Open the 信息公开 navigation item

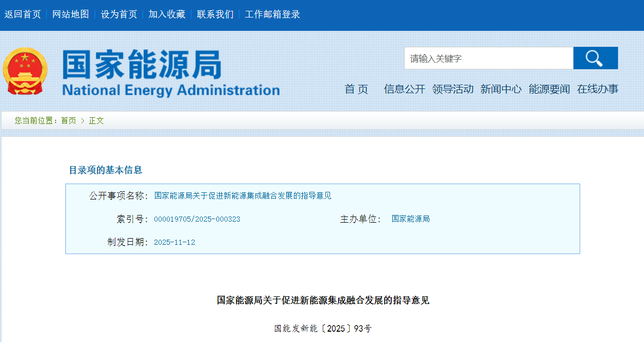[x=404, y=89]
